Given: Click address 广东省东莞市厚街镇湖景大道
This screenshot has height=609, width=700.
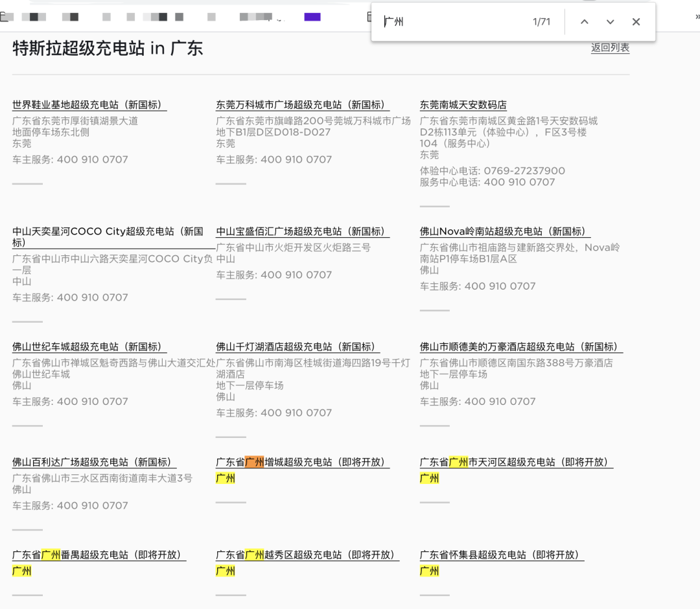Looking at the screenshot, I should tap(75, 121).
